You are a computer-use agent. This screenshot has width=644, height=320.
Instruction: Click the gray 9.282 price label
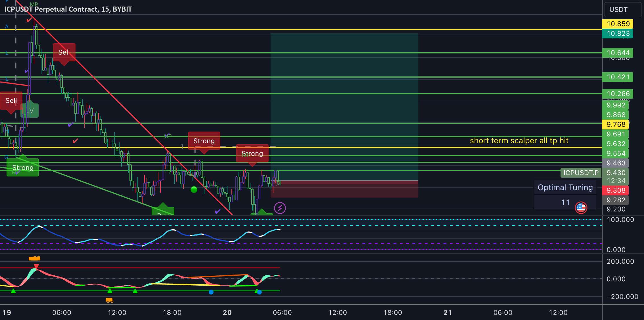(x=616, y=200)
